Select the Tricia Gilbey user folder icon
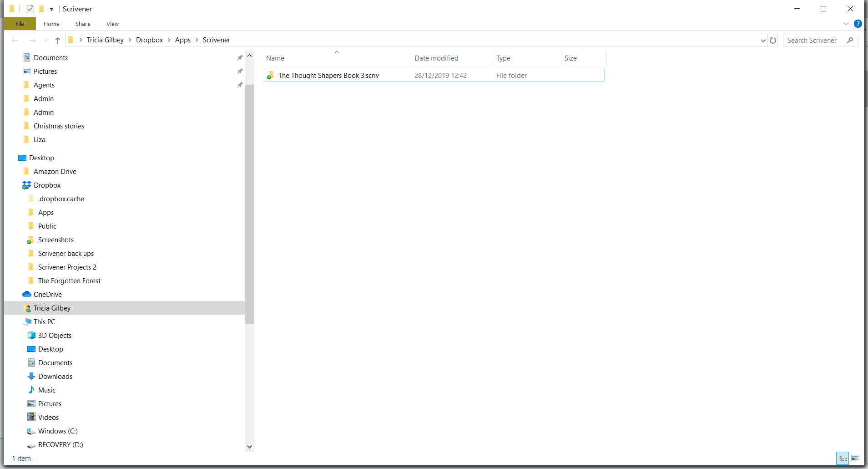 27,308
